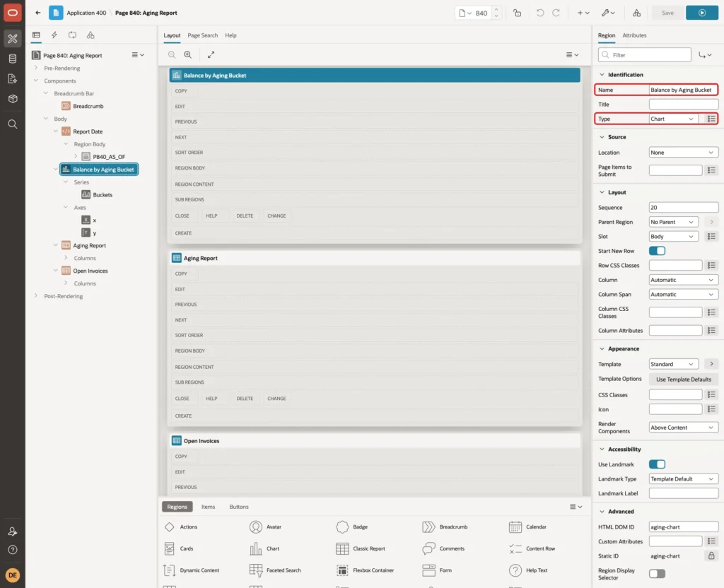Pick the Classic Report region in gallery
The height and width of the screenshot is (588, 724).
[360, 548]
